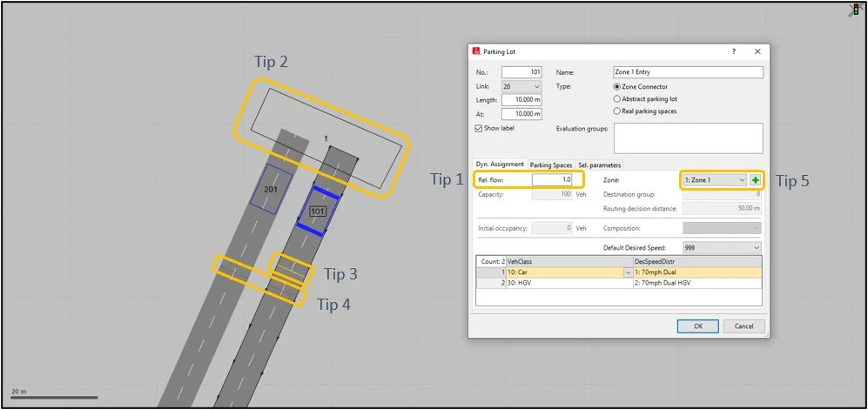The height and width of the screenshot is (410, 868).
Task: Open the Zone dropdown showing 1: Zone 1
Action: coord(715,180)
